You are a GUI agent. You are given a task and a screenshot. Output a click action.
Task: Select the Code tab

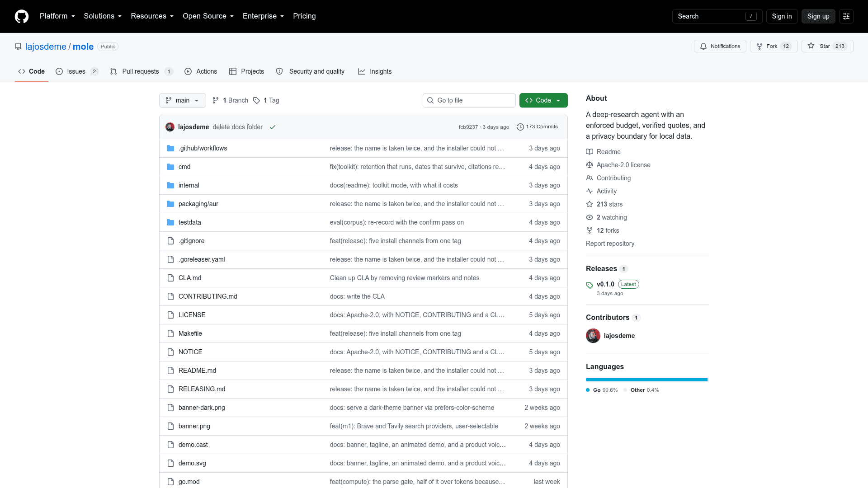point(32,71)
